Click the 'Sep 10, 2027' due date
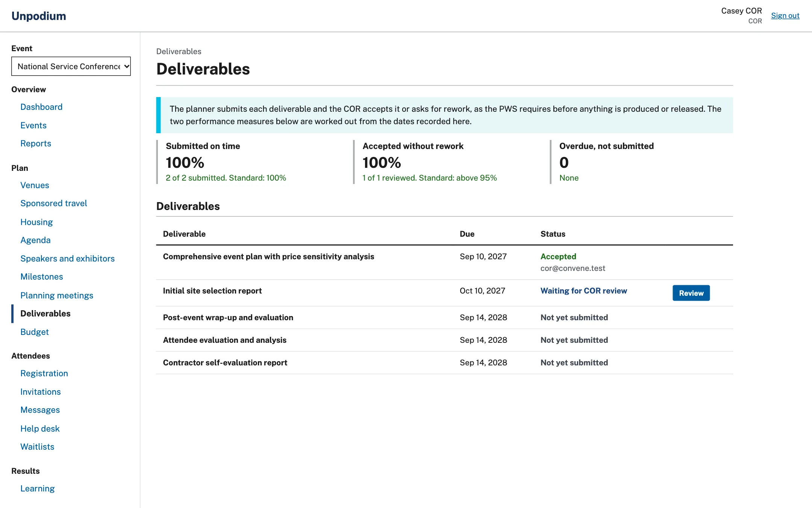The height and width of the screenshot is (508, 812). [483, 256]
